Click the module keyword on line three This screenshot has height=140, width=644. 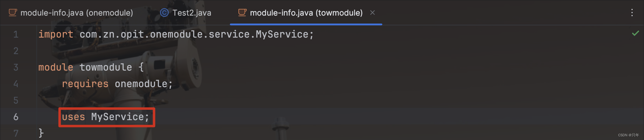(56, 67)
